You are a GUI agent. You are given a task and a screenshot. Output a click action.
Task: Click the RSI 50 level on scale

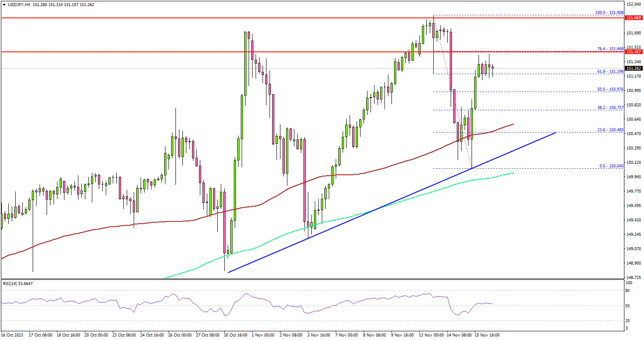pyautogui.click(x=627, y=306)
